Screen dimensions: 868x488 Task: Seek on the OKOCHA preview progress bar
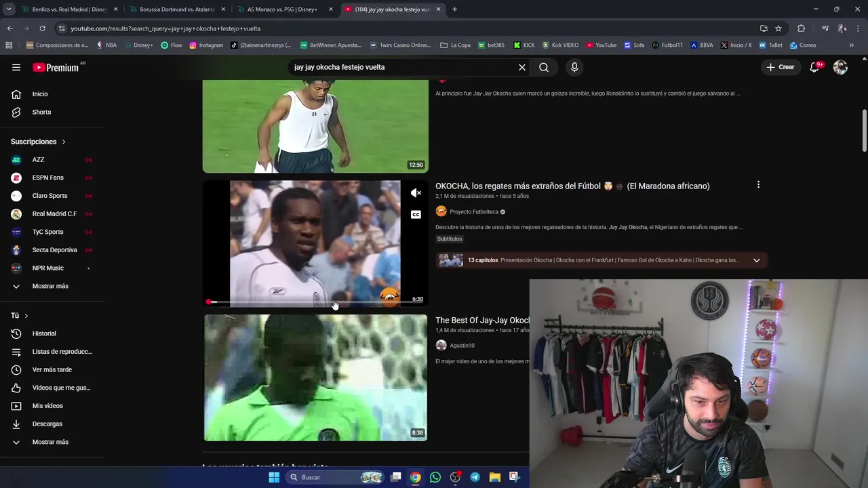(x=315, y=302)
